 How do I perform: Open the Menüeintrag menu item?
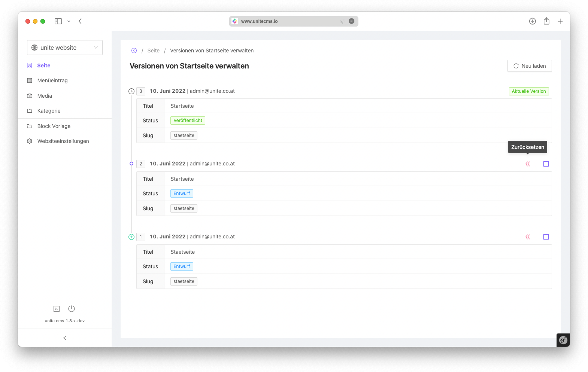(65, 80)
